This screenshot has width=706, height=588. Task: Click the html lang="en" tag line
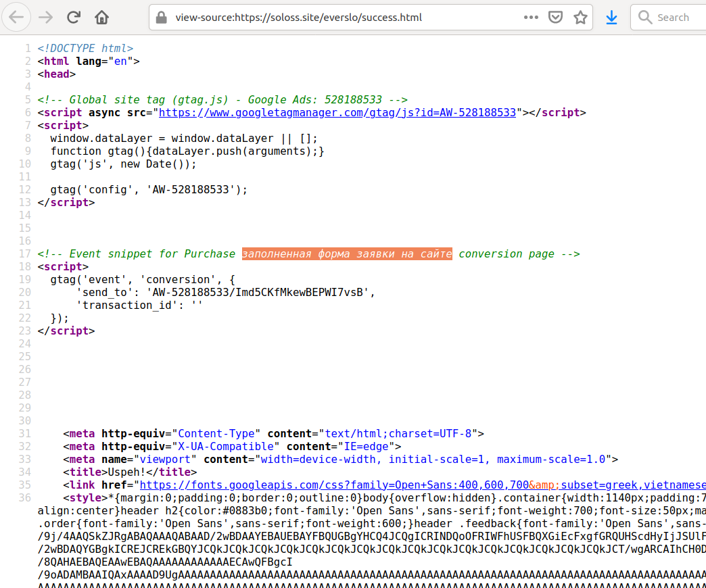pyautogui.click(x=89, y=62)
